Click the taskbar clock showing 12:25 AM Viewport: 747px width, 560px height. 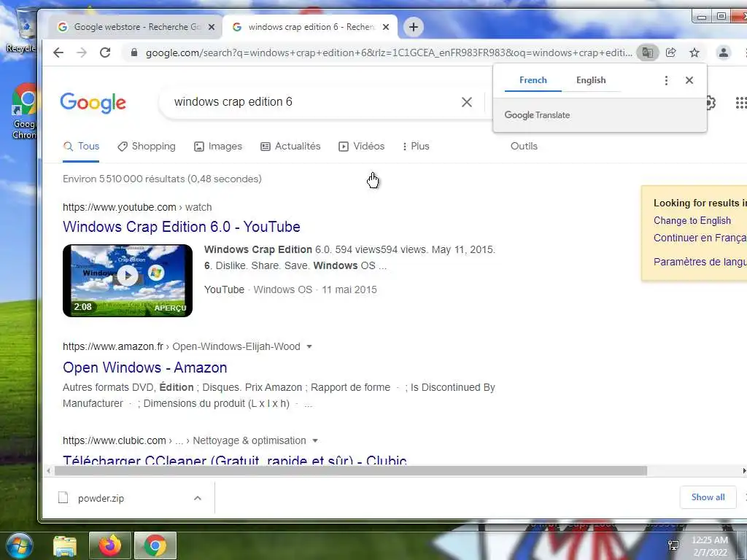(710, 546)
